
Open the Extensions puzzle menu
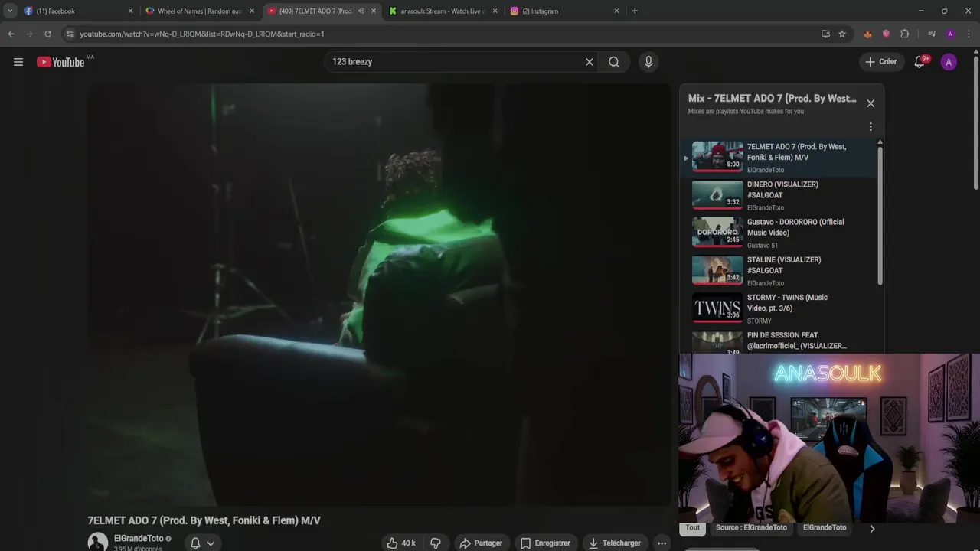click(904, 34)
